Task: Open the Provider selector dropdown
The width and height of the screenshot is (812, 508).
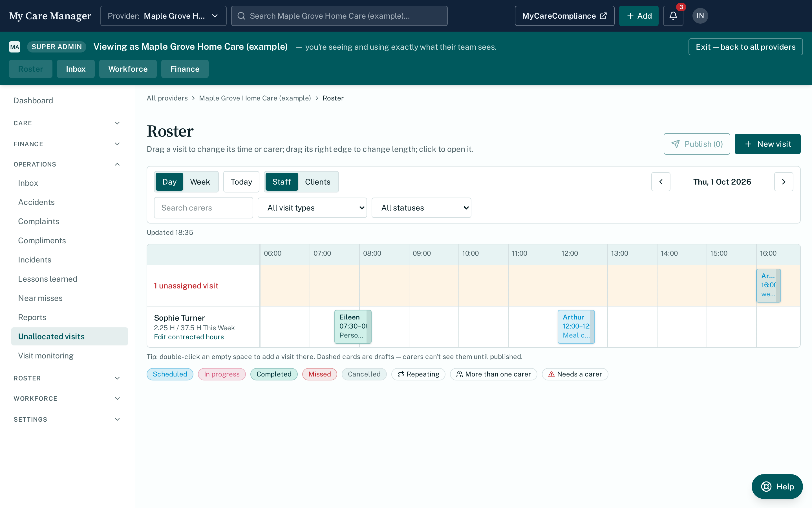Action: tap(164, 16)
